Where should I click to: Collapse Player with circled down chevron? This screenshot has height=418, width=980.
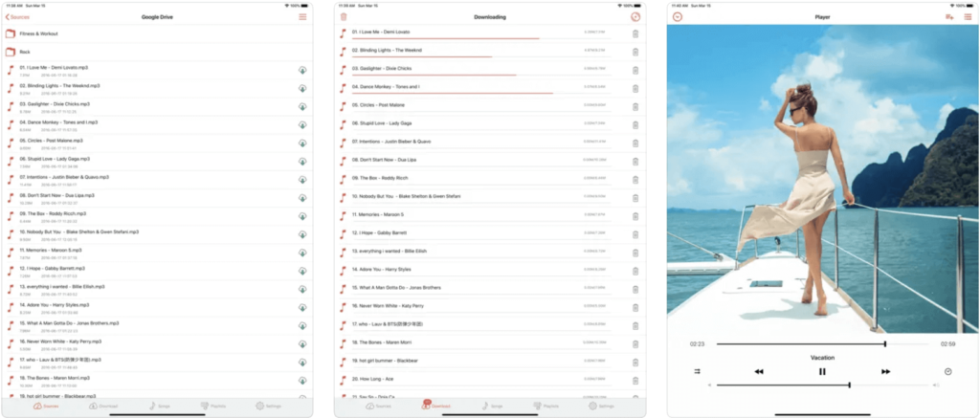(678, 17)
